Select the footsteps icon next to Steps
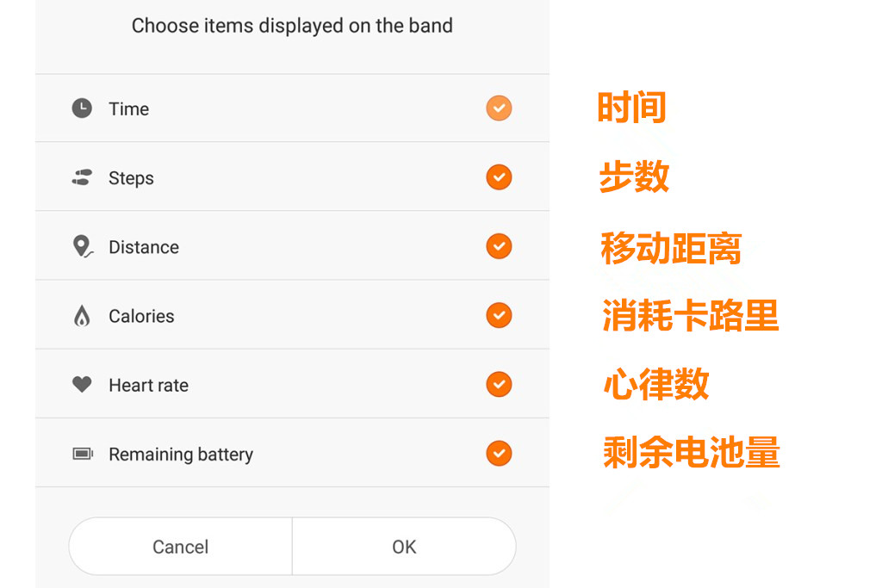 (x=82, y=177)
